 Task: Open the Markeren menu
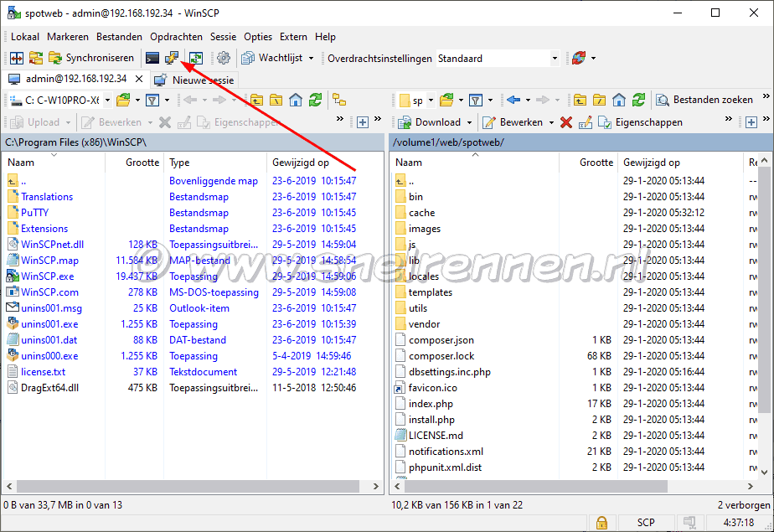[68, 37]
